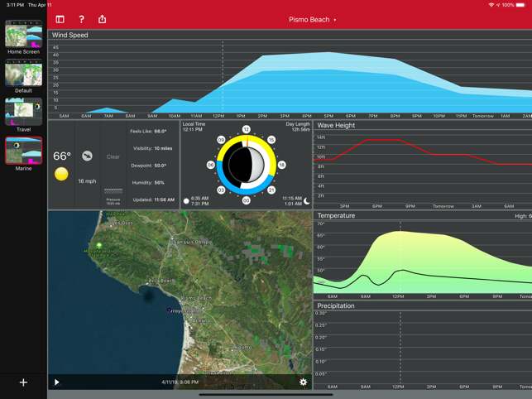The width and height of the screenshot is (532, 399).
Task: Switch to the Default layout
Action: click(24, 73)
